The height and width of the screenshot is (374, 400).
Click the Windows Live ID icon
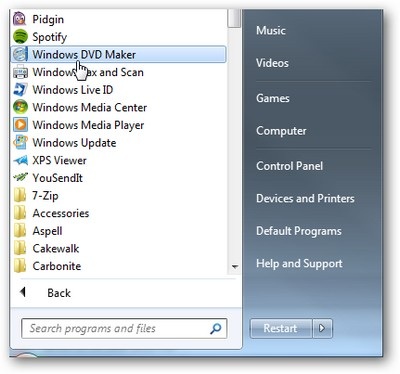click(x=20, y=90)
